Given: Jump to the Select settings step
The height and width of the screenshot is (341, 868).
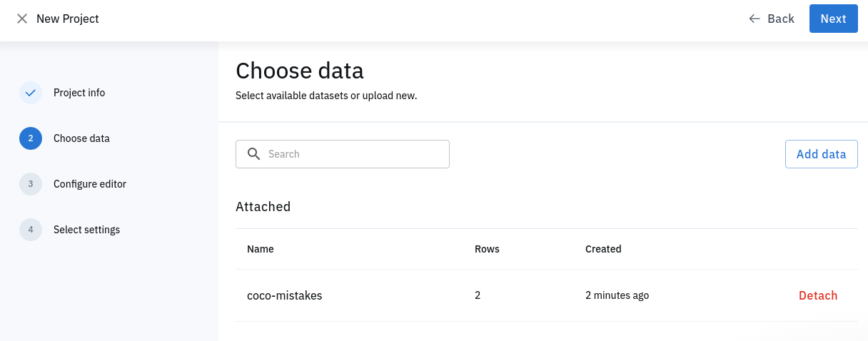Looking at the screenshot, I should (86, 230).
